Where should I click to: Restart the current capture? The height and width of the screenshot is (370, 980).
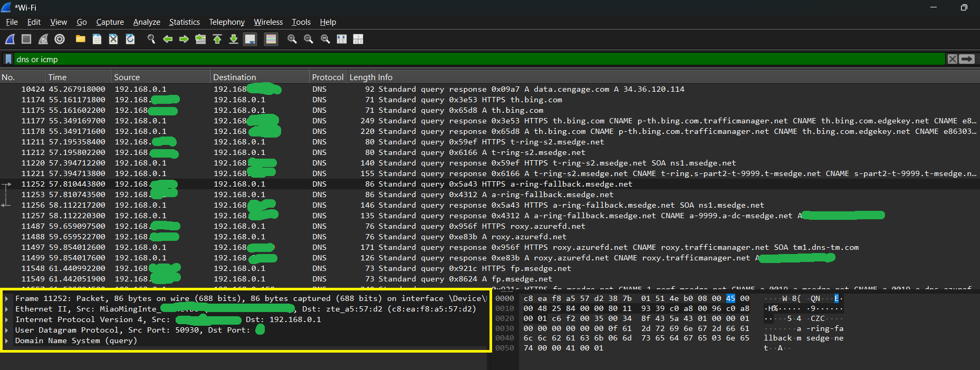(43, 39)
